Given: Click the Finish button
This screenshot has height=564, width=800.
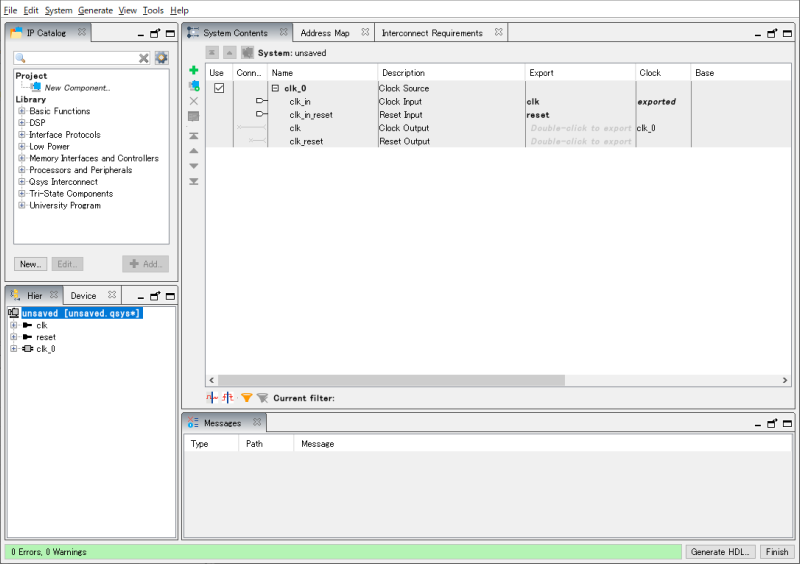Looking at the screenshot, I should coord(777,552).
